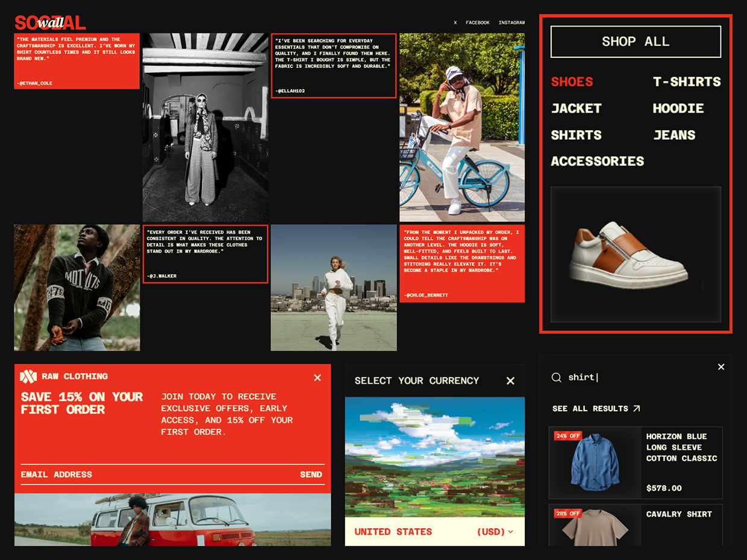Click the Select Your Currency title
The width and height of the screenshot is (747, 560).
417,381
